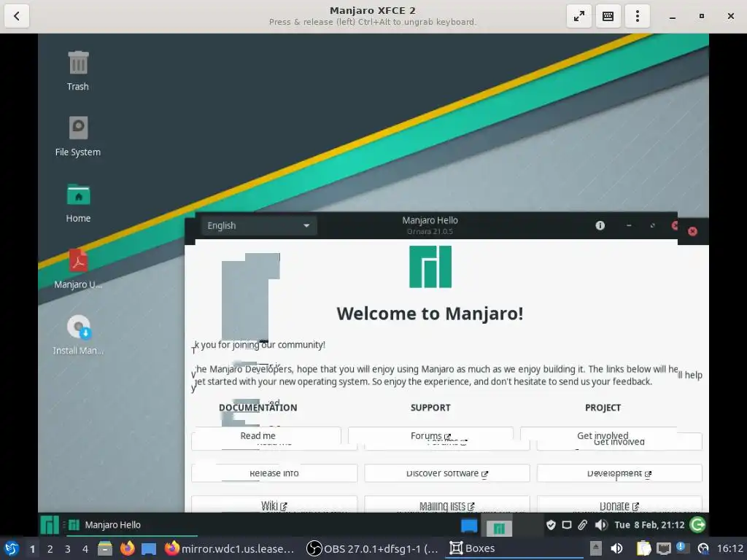The image size is (747, 560).
Task: Open the clipboard manager icon in host tray
Action: coord(643,548)
